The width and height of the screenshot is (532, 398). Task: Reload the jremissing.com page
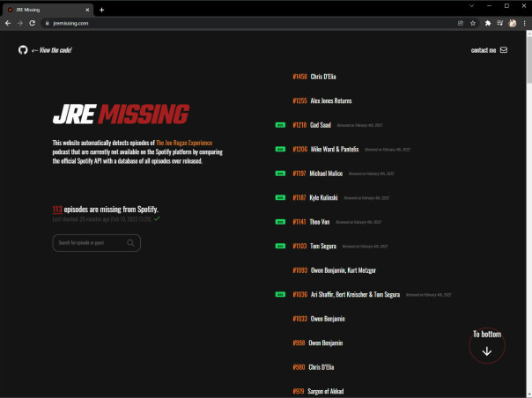click(33, 23)
